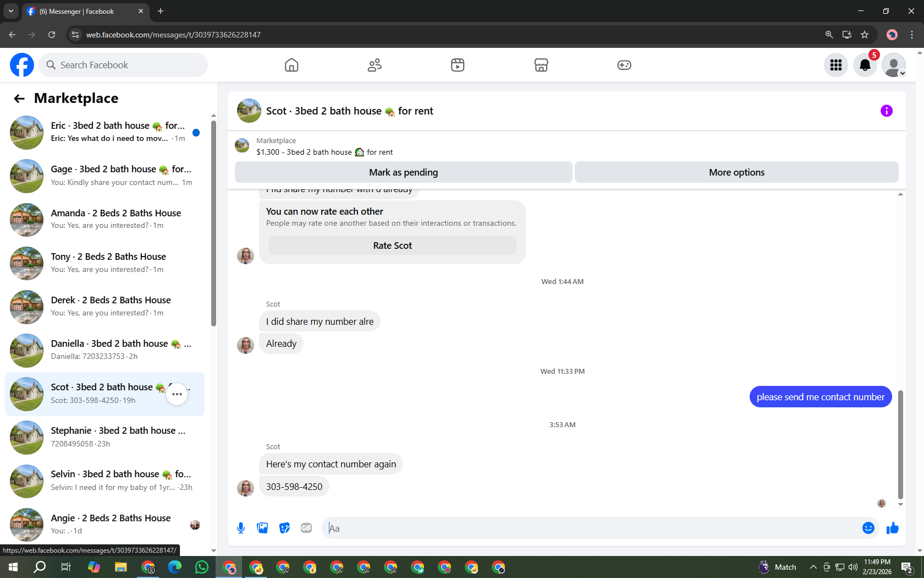Record a voice clip with microphone icon
The height and width of the screenshot is (578, 924).
coord(241,528)
